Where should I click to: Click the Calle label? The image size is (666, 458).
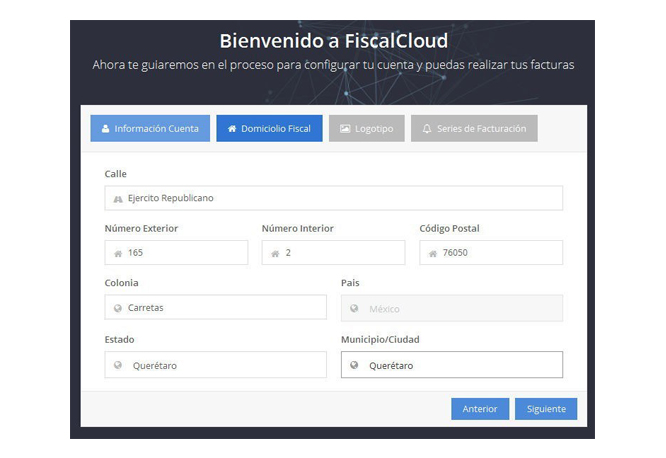point(116,174)
